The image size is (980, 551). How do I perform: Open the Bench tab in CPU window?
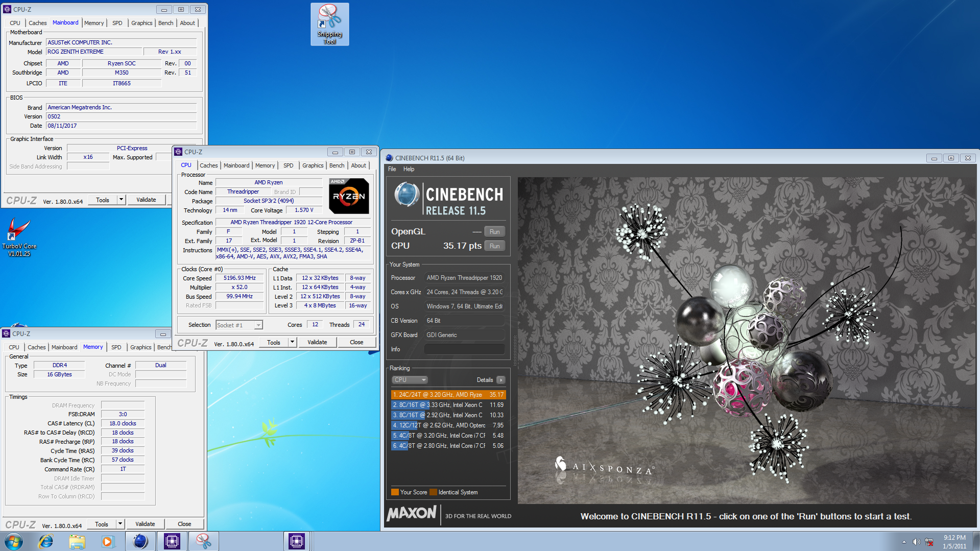337,165
